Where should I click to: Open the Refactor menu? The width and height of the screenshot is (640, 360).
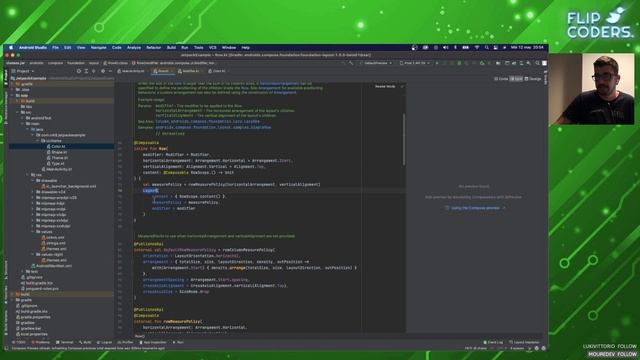point(153,48)
